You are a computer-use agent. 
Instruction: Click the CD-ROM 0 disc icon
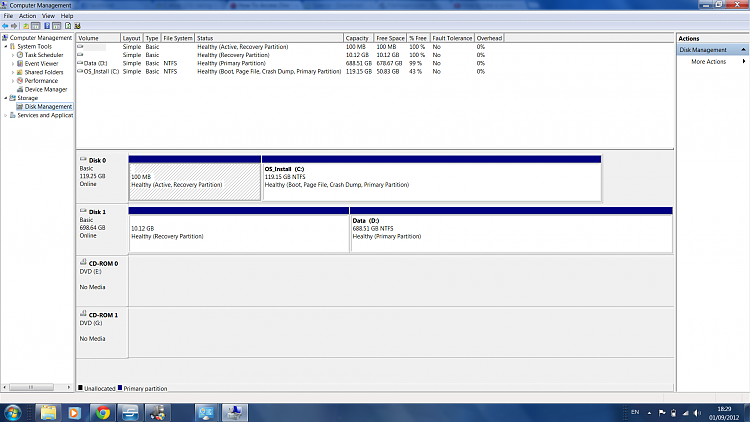(83, 262)
